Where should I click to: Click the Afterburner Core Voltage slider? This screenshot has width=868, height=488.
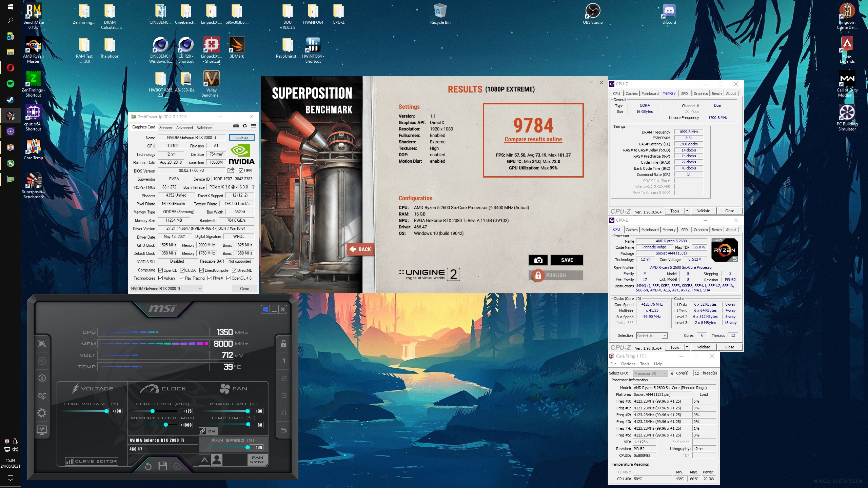[86, 411]
